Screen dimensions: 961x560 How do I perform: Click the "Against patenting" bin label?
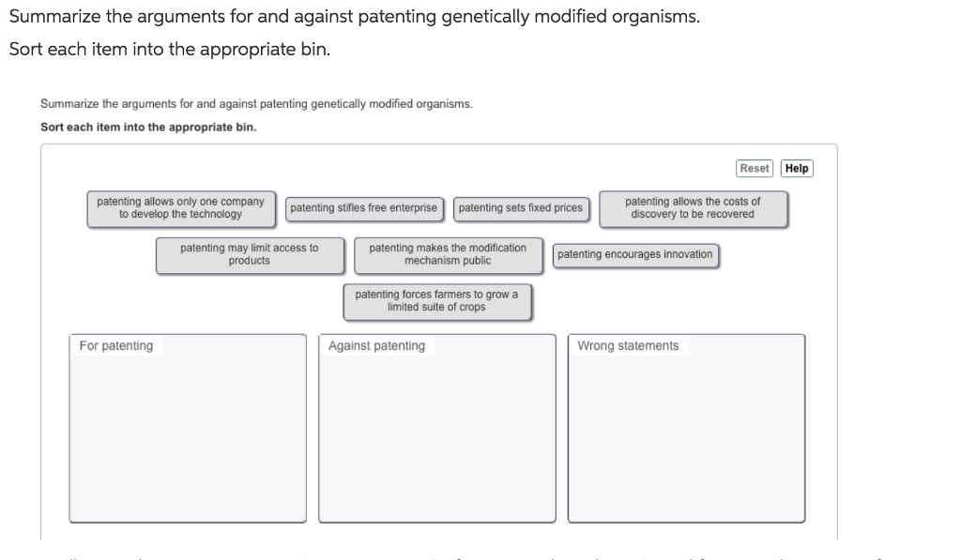coord(376,345)
